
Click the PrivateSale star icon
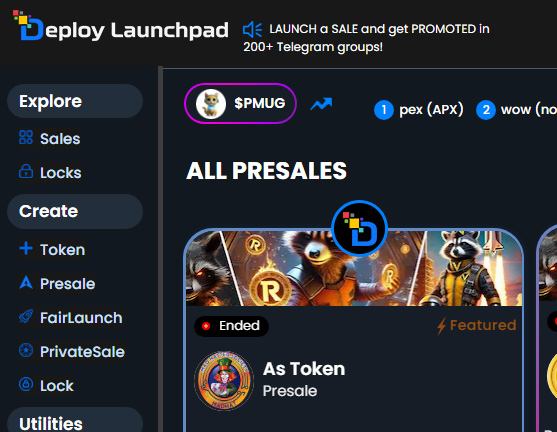[26, 350]
